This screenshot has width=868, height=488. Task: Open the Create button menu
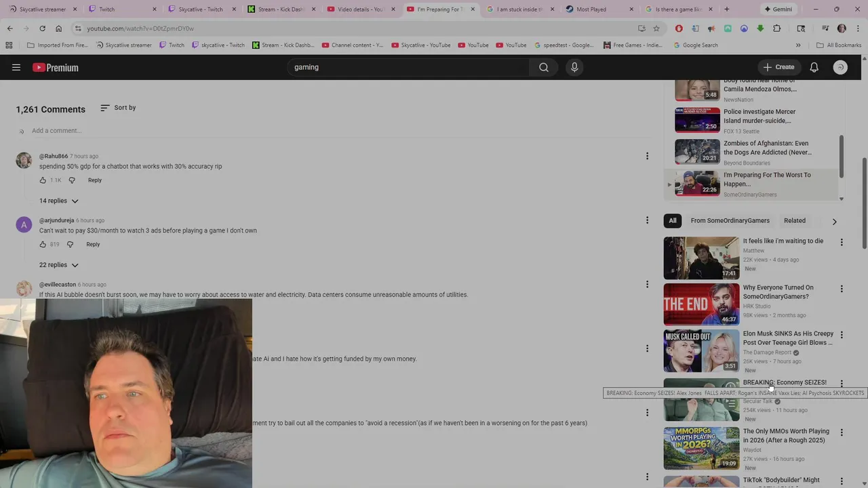click(x=778, y=67)
